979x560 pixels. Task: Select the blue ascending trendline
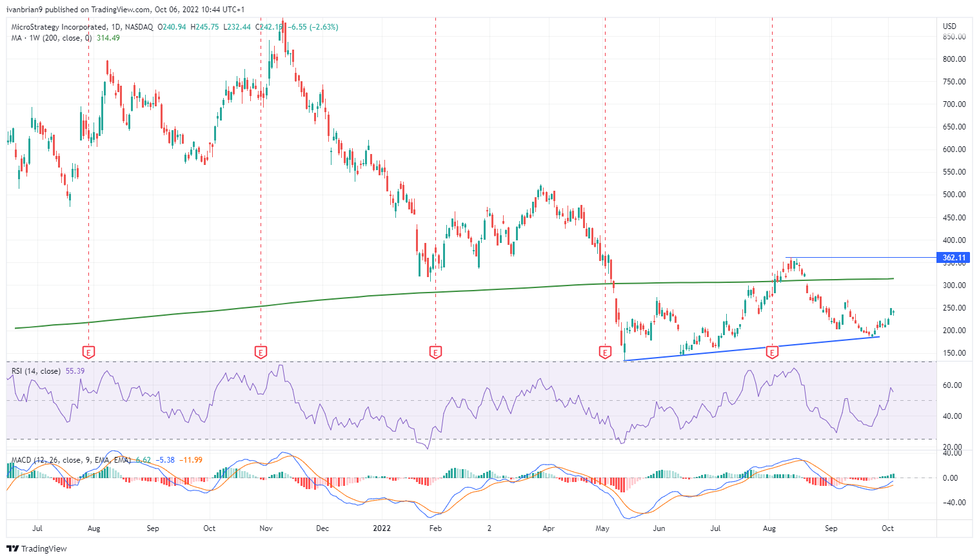(x=752, y=349)
